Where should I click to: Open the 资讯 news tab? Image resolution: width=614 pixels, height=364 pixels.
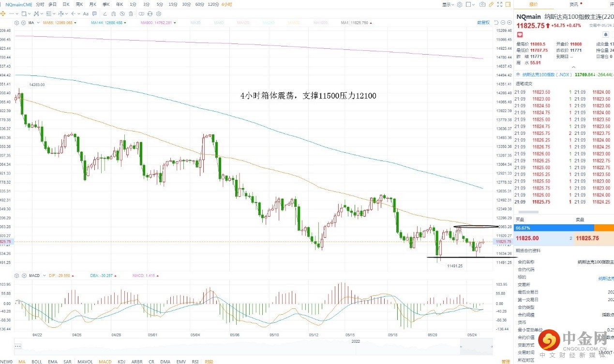[x=574, y=4]
